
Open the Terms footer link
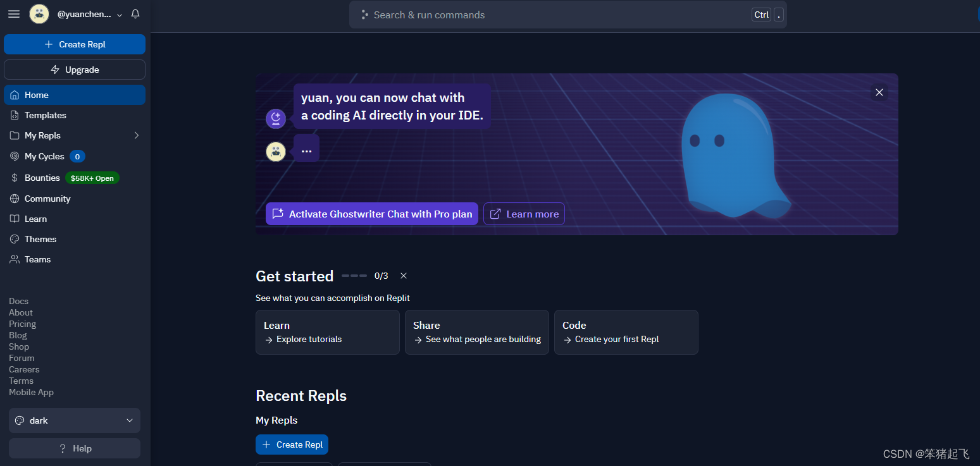(x=21, y=381)
